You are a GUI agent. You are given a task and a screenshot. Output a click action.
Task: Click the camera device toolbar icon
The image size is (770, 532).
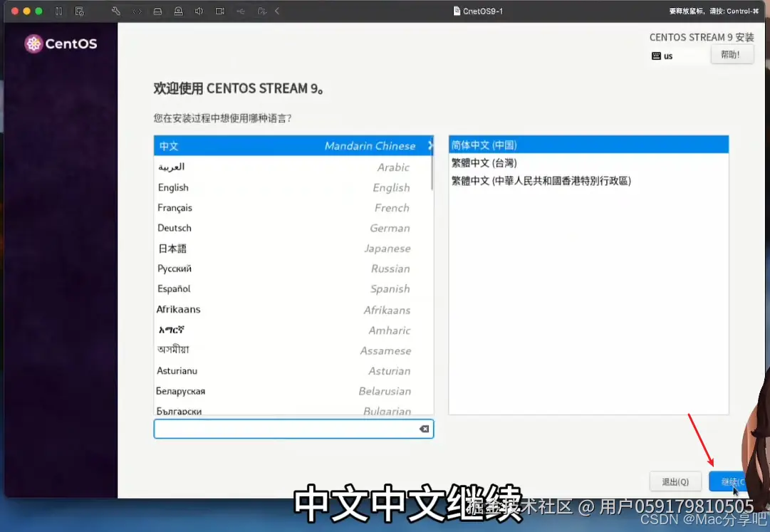click(x=219, y=11)
